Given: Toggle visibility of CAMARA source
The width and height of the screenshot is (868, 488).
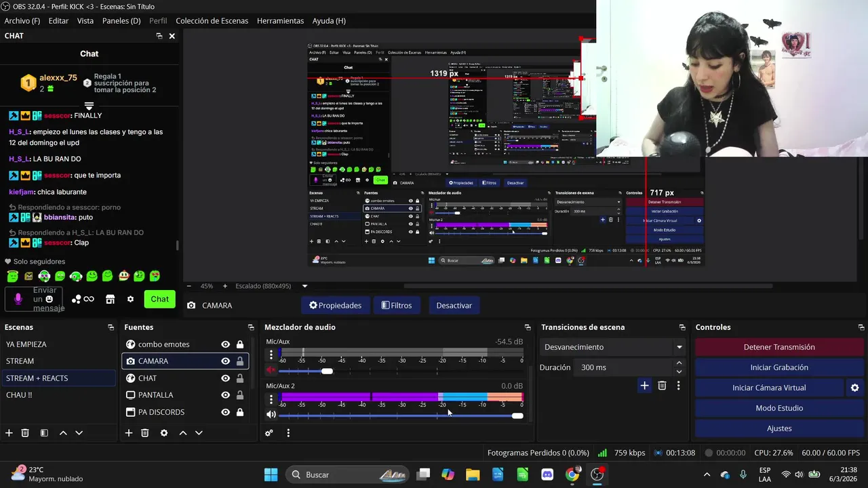Looking at the screenshot, I should tap(225, 361).
